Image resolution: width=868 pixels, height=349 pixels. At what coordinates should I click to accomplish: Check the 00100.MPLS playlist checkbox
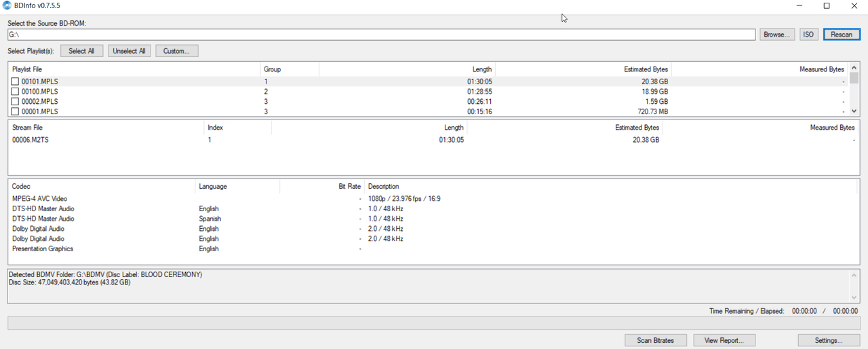pyautogui.click(x=15, y=92)
